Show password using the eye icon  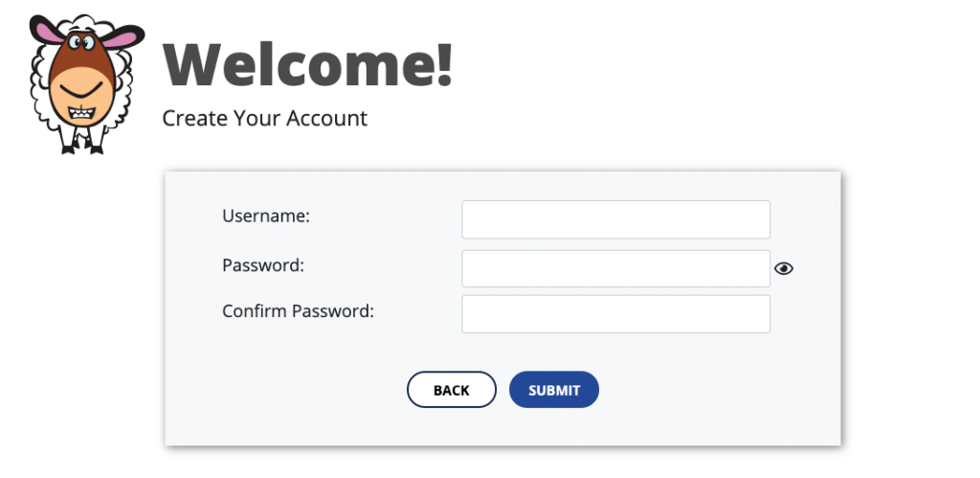click(783, 268)
